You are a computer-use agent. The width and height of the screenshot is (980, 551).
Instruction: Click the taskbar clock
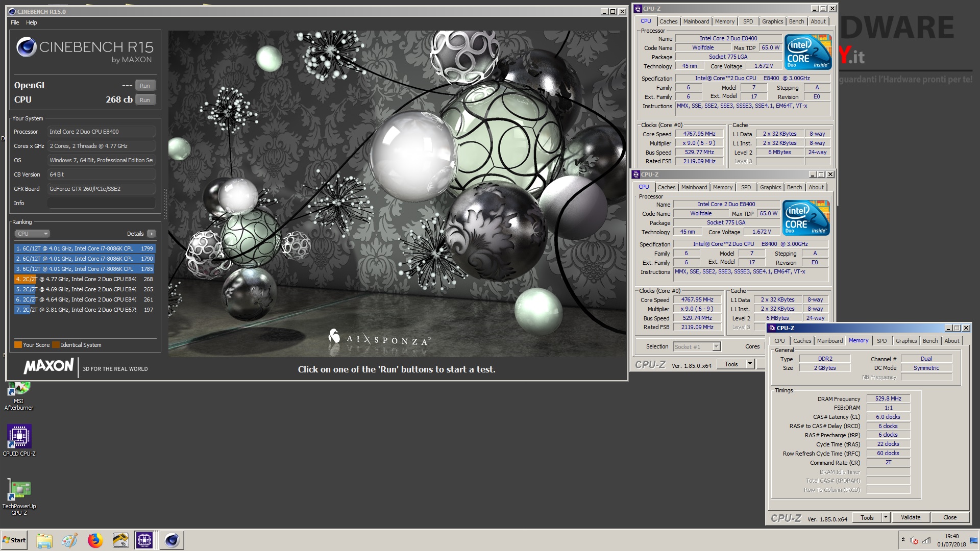click(x=951, y=540)
